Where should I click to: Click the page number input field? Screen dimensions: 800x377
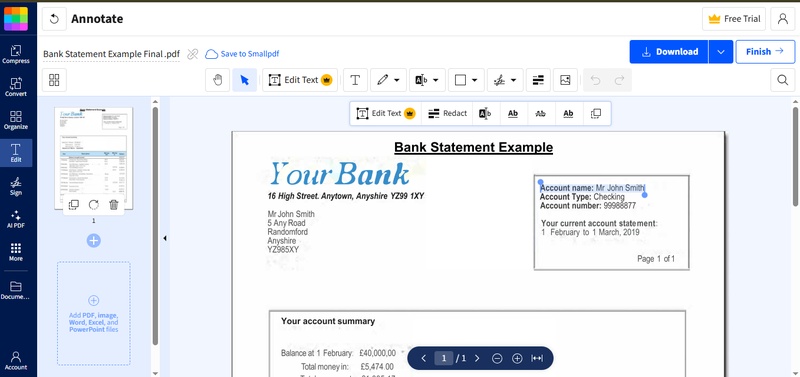444,358
